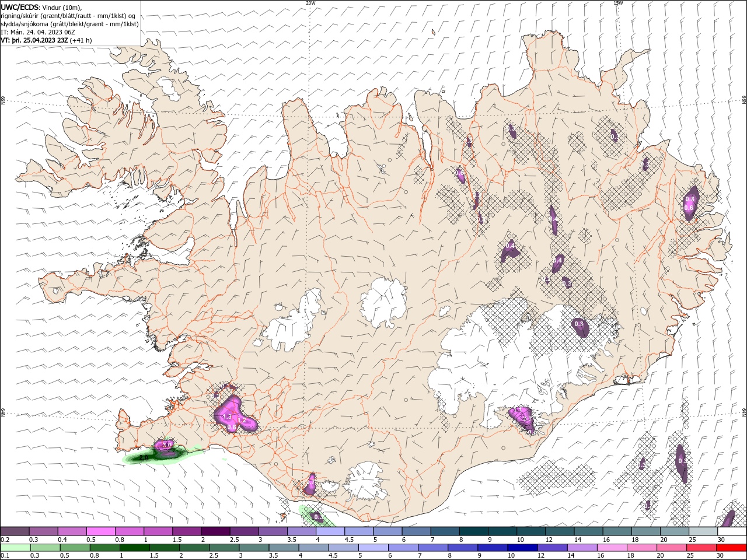Click the pink snow cell on the southeast glacier edge
747x560 pixels.
point(521,418)
